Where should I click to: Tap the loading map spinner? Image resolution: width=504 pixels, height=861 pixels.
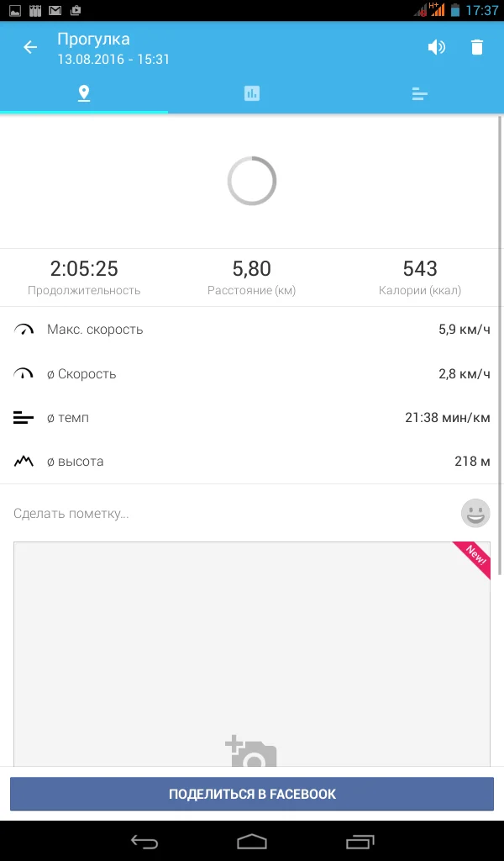tap(252, 181)
